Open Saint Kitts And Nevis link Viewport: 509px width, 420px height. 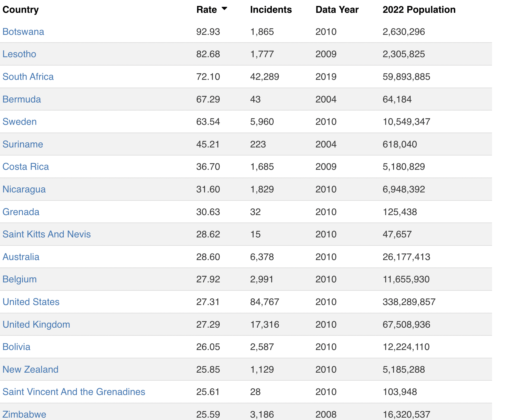(46, 234)
